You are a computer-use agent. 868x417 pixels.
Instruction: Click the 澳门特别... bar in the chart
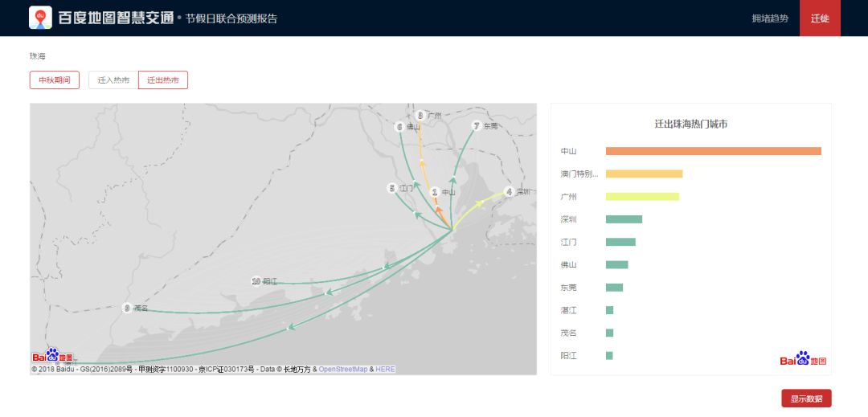point(645,174)
